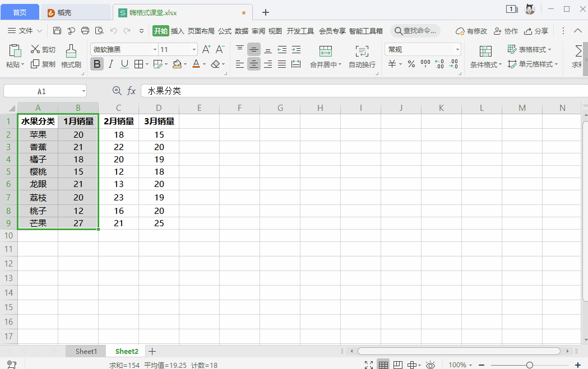The image size is (588, 369).
Task: Toggle Bold formatting button
Action: 97,64
